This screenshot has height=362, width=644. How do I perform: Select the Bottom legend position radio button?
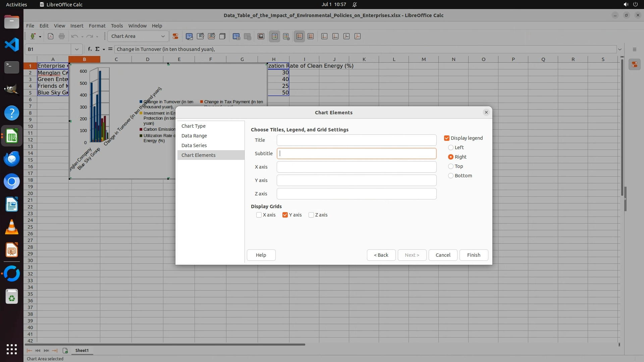451,176
